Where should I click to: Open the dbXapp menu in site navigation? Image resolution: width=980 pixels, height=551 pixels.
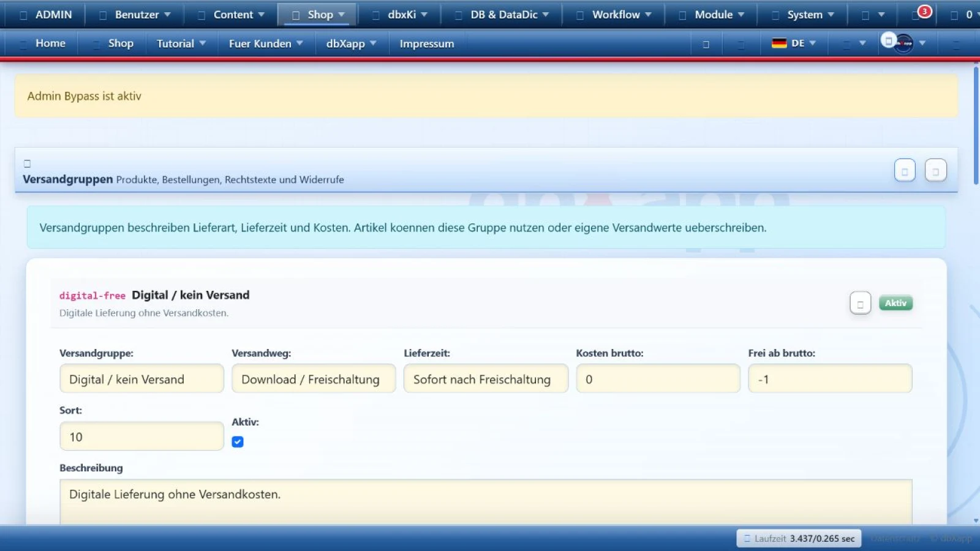coord(351,43)
